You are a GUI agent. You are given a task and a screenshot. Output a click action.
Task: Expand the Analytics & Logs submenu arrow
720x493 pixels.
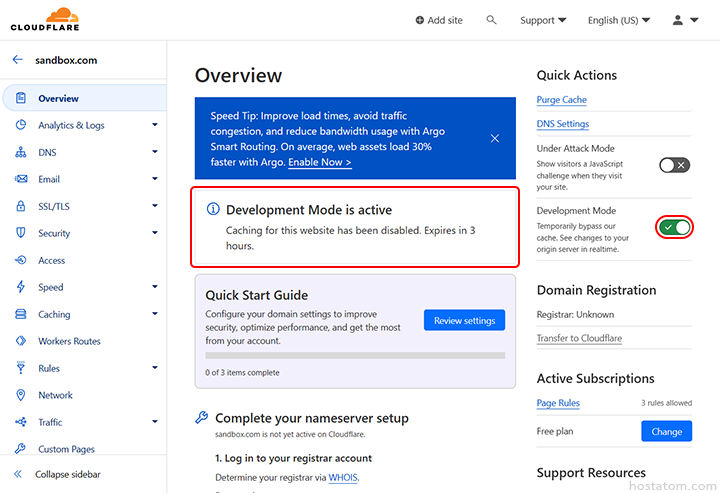coord(154,126)
